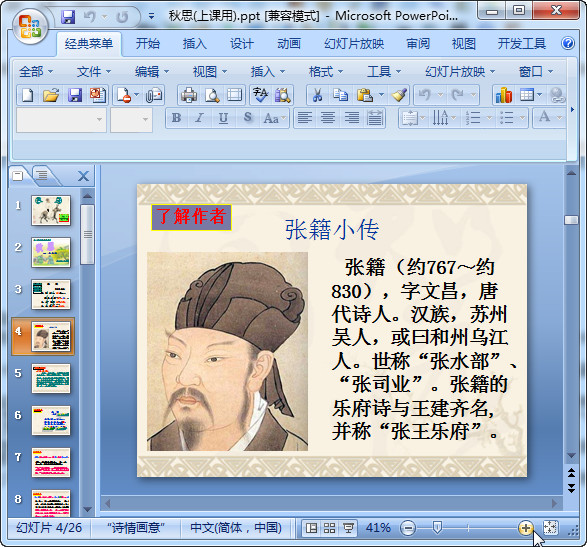Click the thumbnail pane scrollbar thumb

88,234
